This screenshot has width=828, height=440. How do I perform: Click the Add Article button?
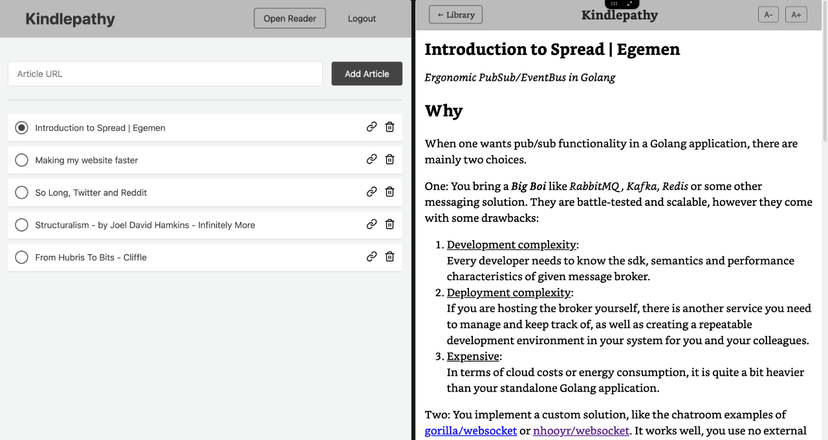point(367,74)
